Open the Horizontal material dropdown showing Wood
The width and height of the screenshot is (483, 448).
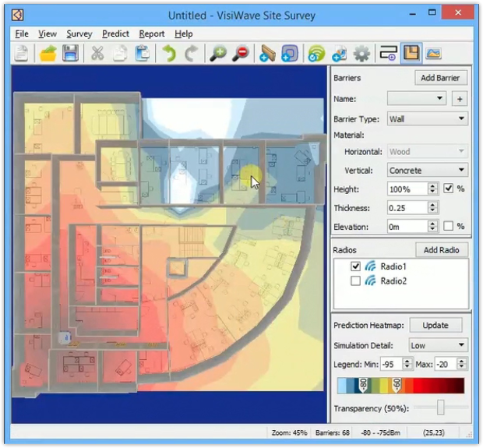click(428, 151)
